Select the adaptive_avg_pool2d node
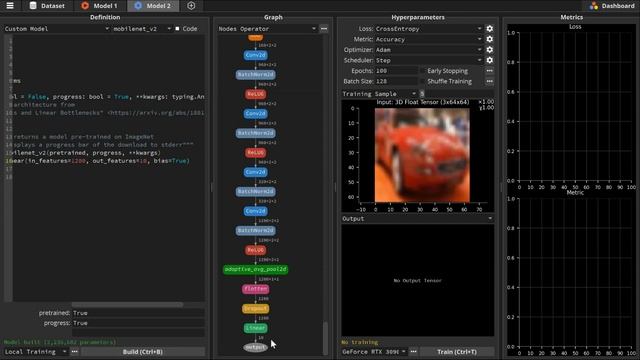The image size is (640, 360). (256, 269)
